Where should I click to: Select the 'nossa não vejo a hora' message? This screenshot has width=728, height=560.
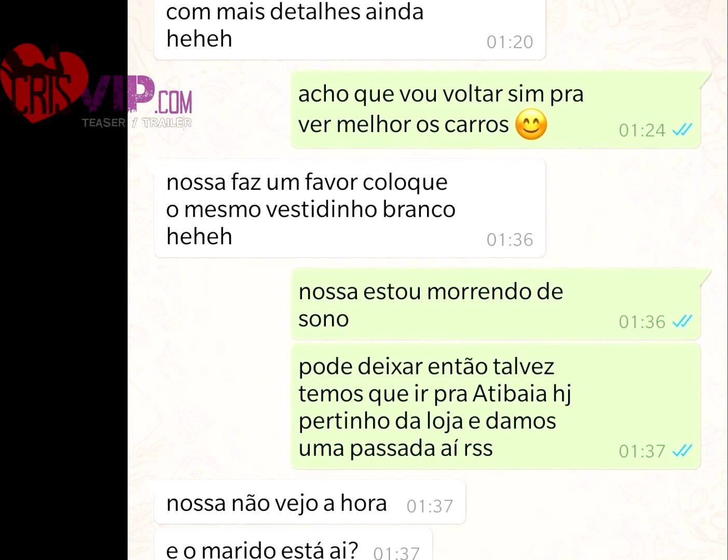[x=310, y=502]
